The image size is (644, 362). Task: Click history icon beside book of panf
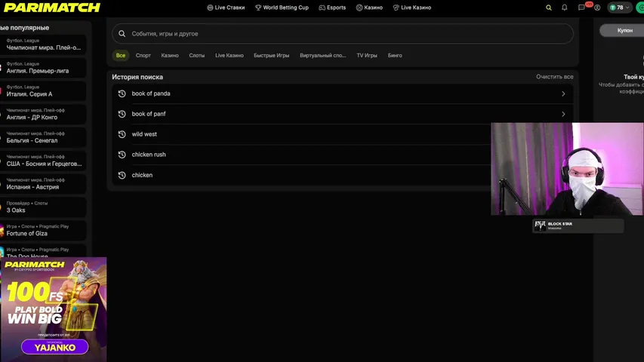click(122, 114)
